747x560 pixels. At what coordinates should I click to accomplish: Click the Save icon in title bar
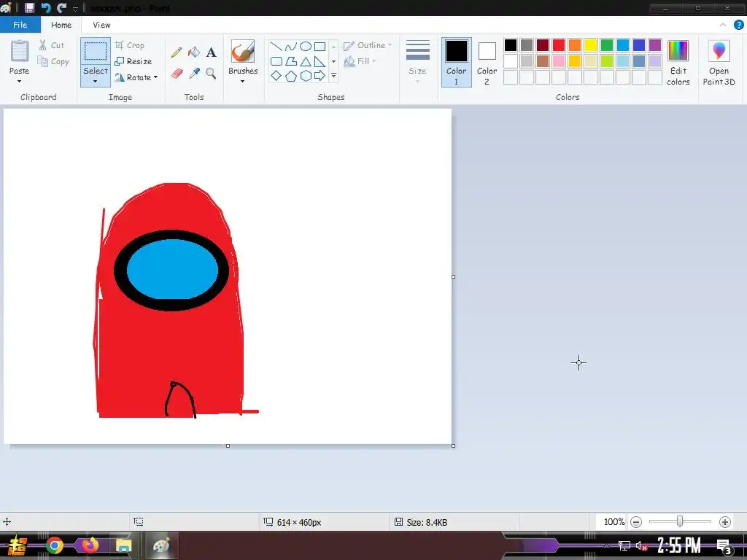(29, 8)
